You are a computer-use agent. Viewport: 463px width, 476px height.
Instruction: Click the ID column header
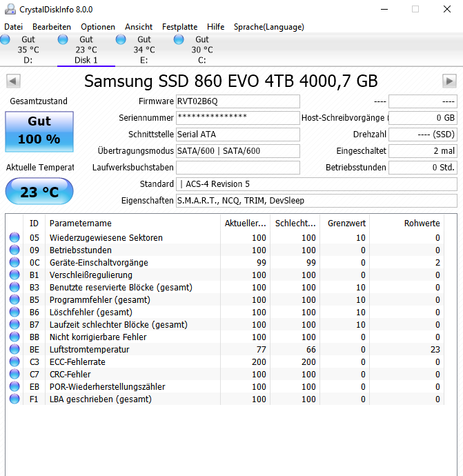point(34,224)
